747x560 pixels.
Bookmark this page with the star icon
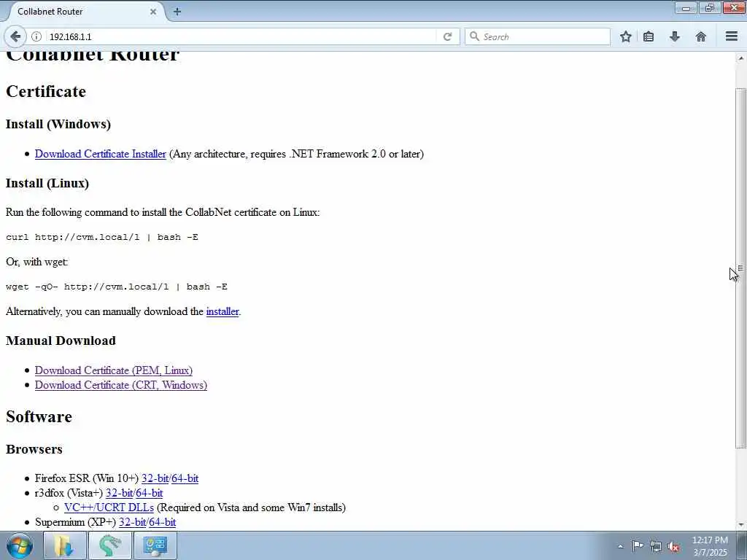pyautogui.click(x=625, y=36)
